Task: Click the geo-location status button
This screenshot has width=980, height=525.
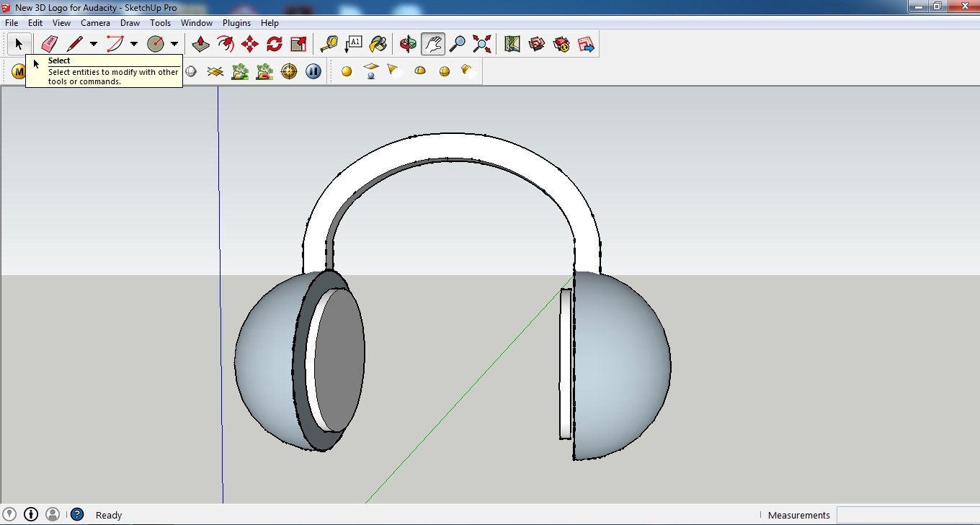Action: tap(9, 514)
